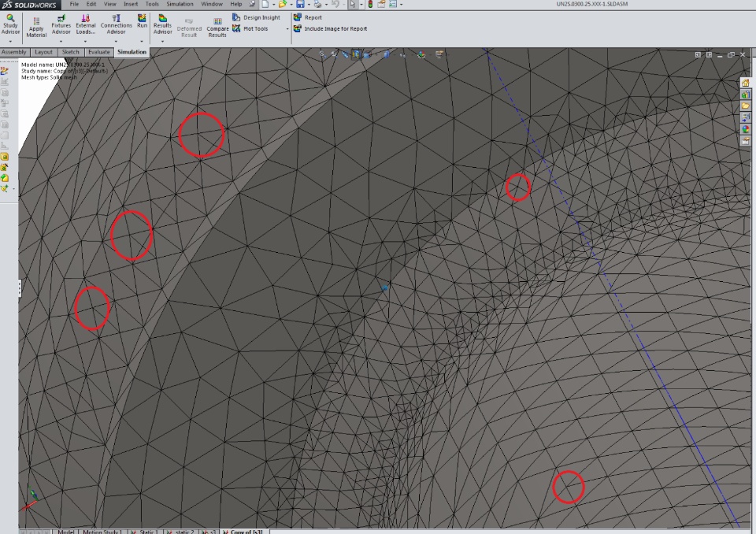
Task: Run the simulation study
Action: (x=142, y=21)
